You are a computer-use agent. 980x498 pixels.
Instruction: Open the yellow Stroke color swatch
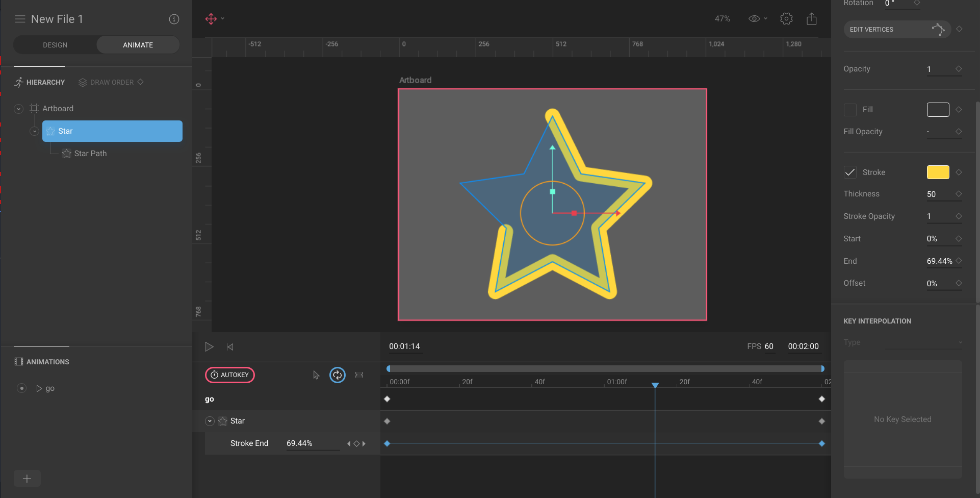point(938,172)
